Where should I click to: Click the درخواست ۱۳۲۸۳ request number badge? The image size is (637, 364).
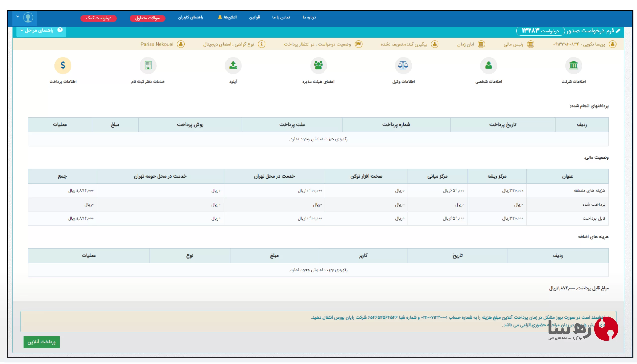(x=540, y=31)
